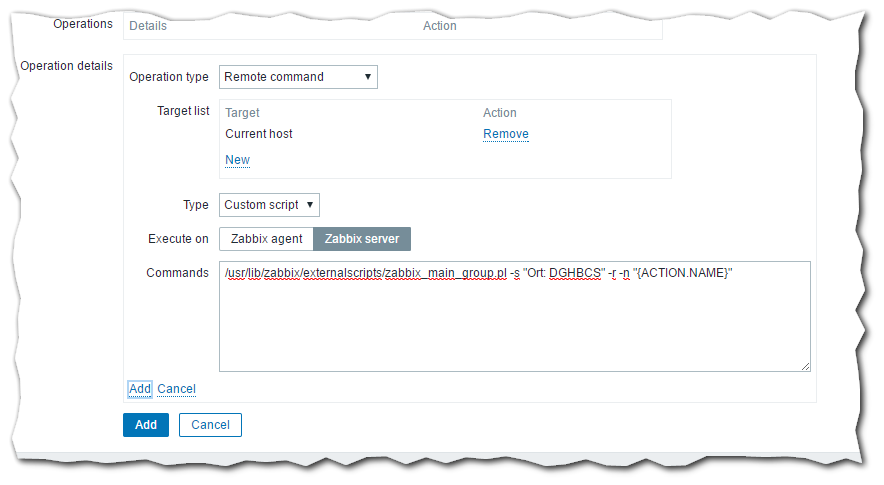Image resolution: width=884 pixels, height=485 pixels.
Task: Click New link in Target list
Action: 237,160
